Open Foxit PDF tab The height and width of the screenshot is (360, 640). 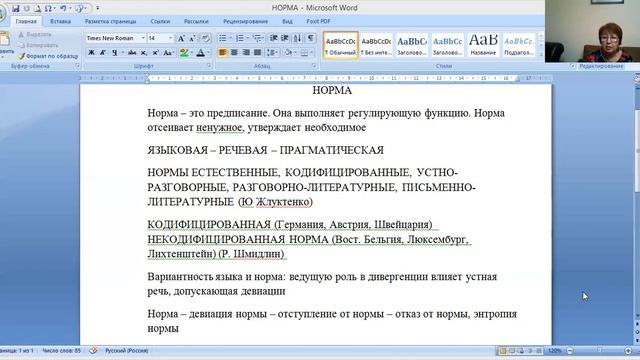tap(318, 21)
